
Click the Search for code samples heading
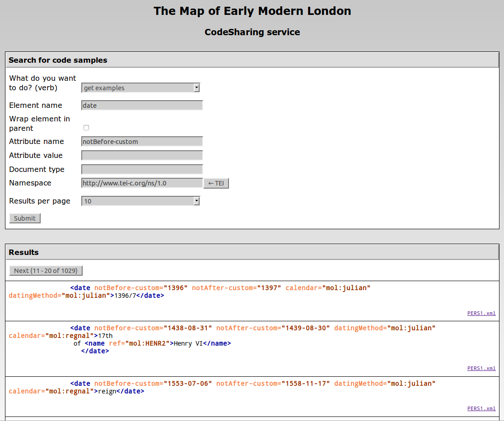pyautogui.click(x=58, y=60)
